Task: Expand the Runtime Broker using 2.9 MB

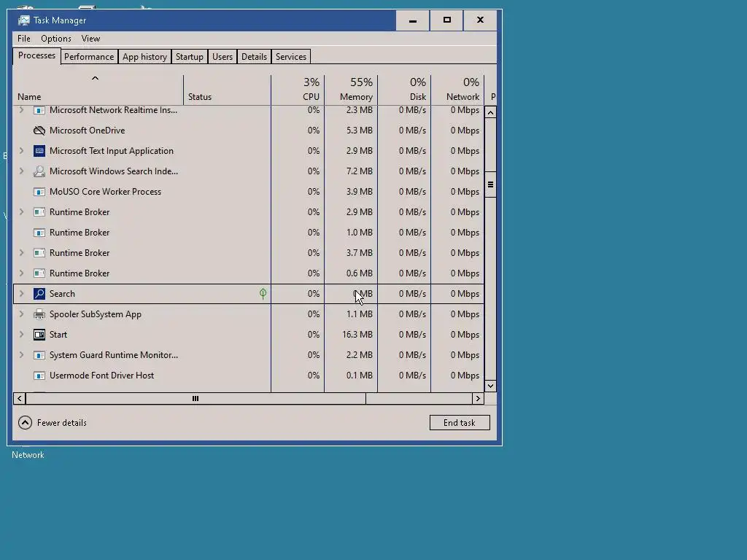Action: pos(21,212)
